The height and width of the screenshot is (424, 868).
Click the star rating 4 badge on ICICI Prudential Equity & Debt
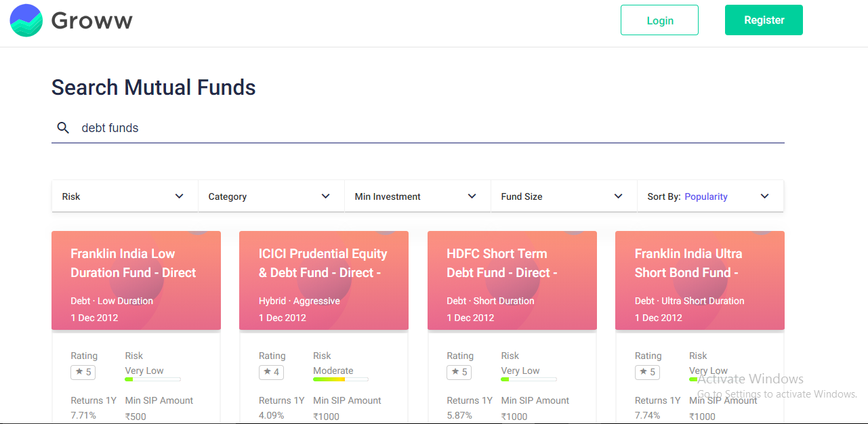[x=270, y=372]
